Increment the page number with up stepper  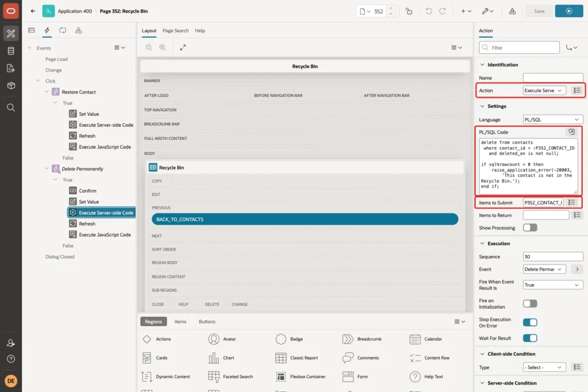tap(390, 8)
